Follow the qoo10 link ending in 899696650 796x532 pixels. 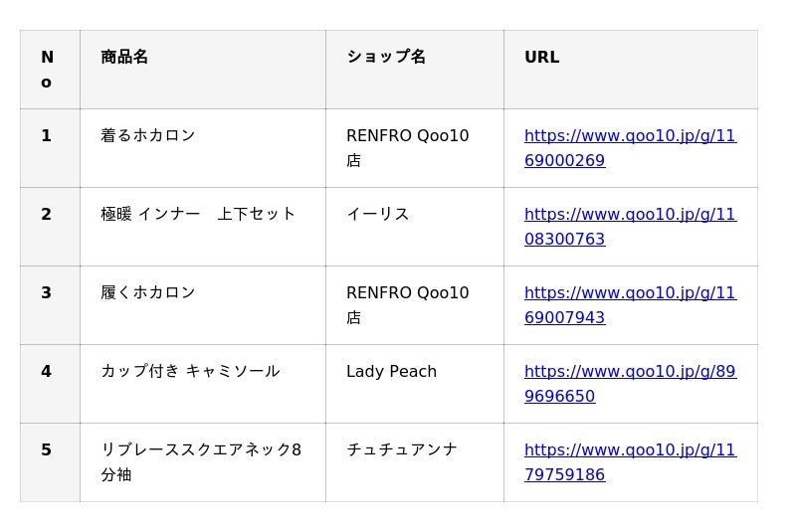630,372
